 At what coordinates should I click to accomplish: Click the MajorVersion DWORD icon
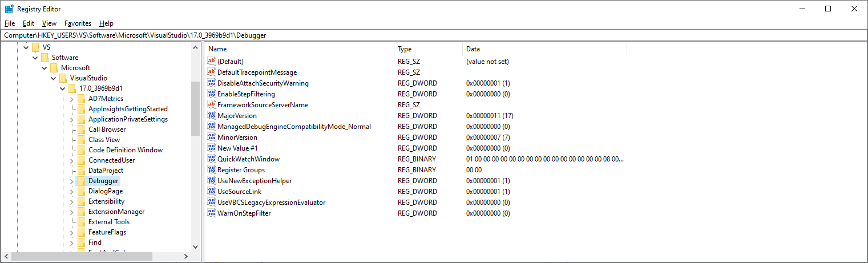(x=212, y=115)
